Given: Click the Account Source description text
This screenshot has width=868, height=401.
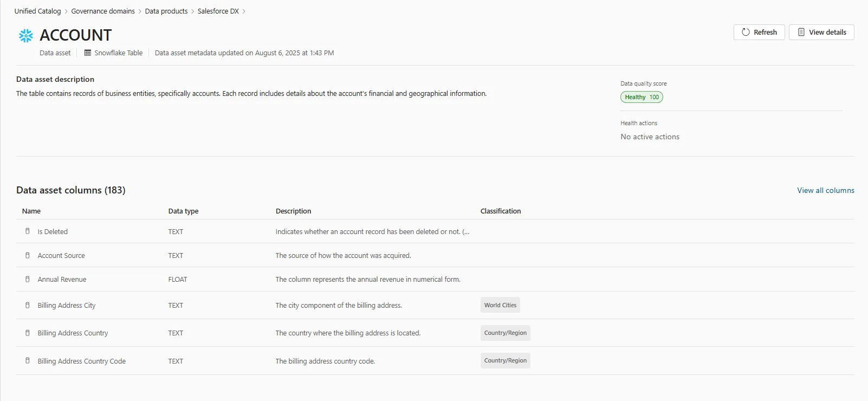Looking at the screenshot, I should click(x=343, y=255).
